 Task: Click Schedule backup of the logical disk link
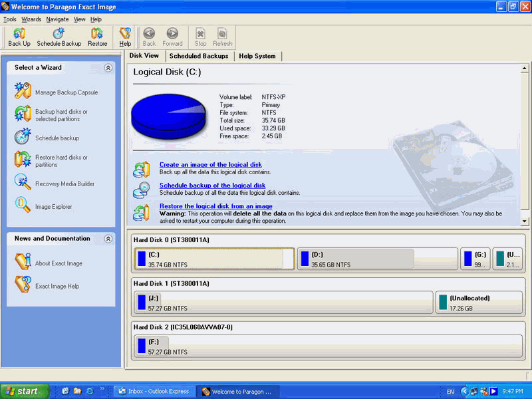coord(212,186)
